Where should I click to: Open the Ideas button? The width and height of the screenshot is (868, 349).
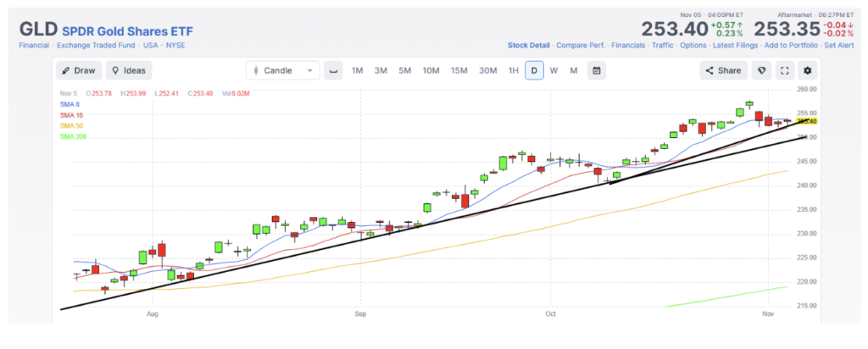point(129,70)
